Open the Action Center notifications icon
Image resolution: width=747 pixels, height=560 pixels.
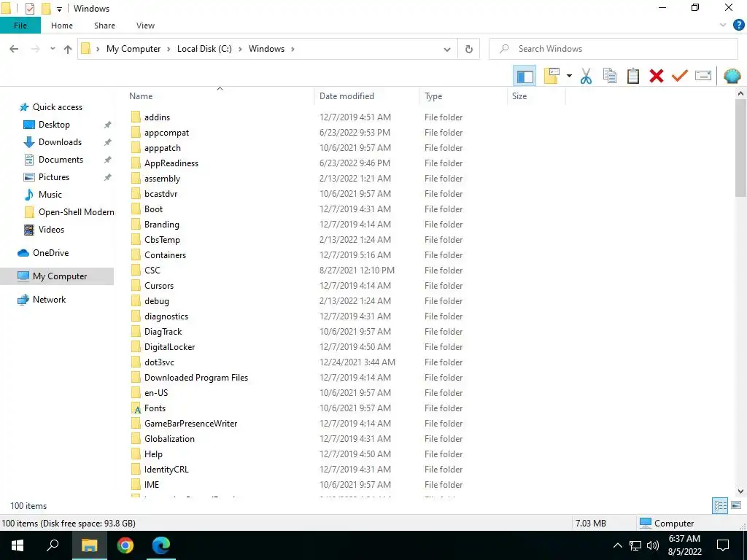tap(723, 545)
